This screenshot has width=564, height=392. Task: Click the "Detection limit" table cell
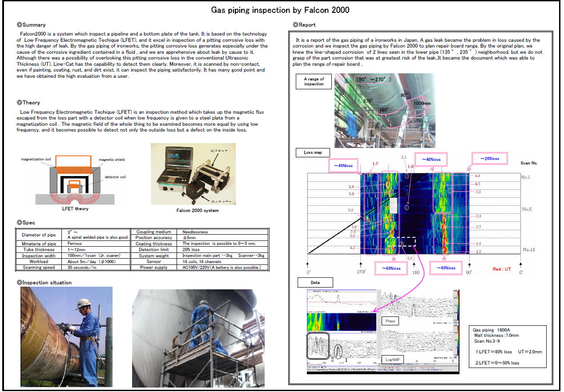[x=153, y=250]
